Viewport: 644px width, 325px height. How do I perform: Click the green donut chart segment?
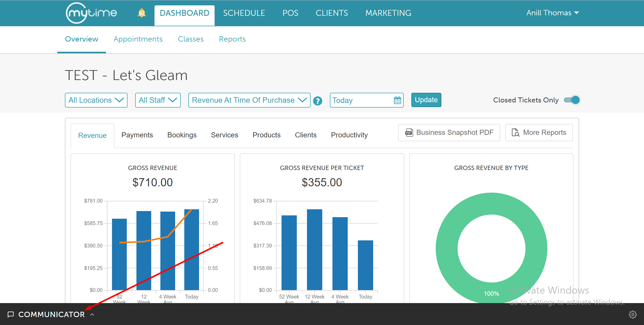point(447,249)
